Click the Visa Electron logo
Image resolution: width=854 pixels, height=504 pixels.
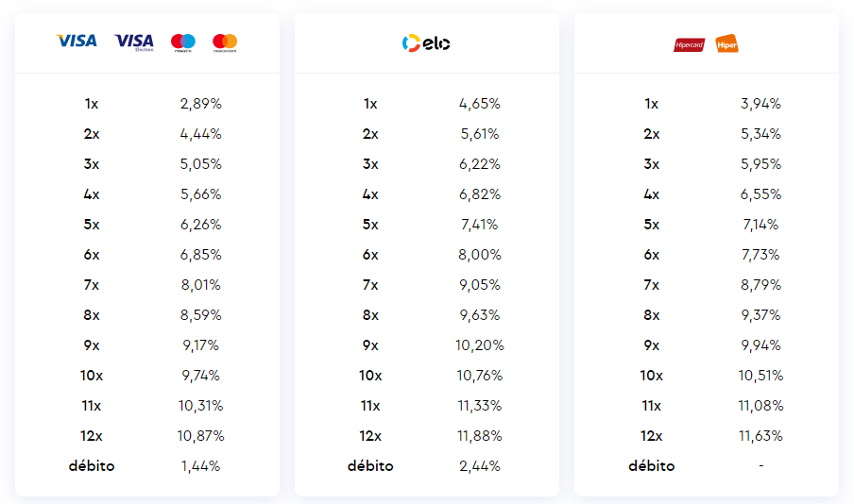pyautogui.click(x=134, y=42)
